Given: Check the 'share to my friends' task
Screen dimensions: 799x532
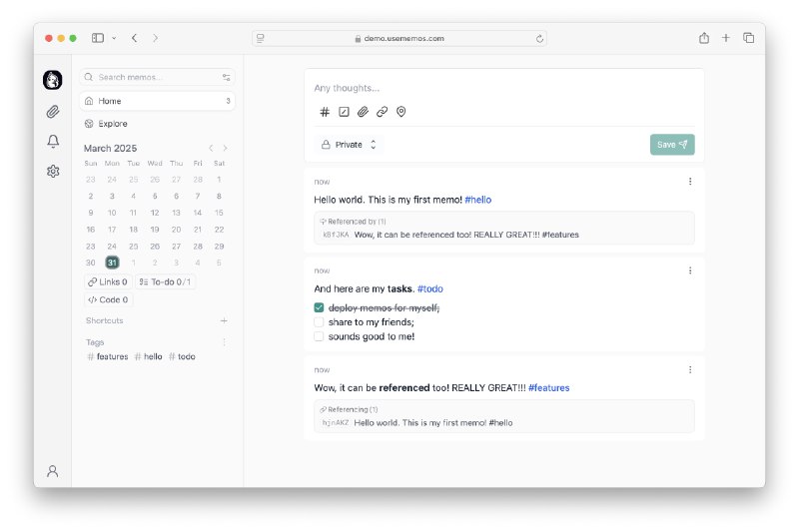Looking at the screenshot, I should pyautogui.click(x=320, y=322).
